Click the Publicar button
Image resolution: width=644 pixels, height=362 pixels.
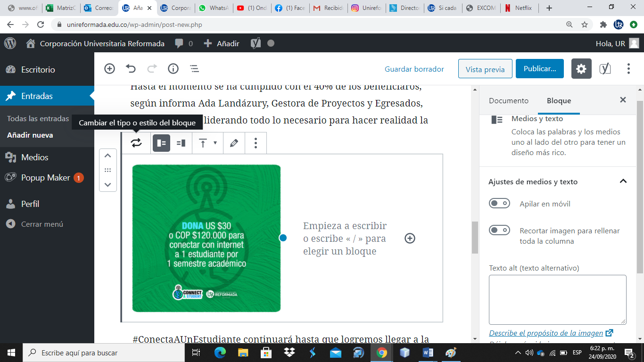point(539,69)
